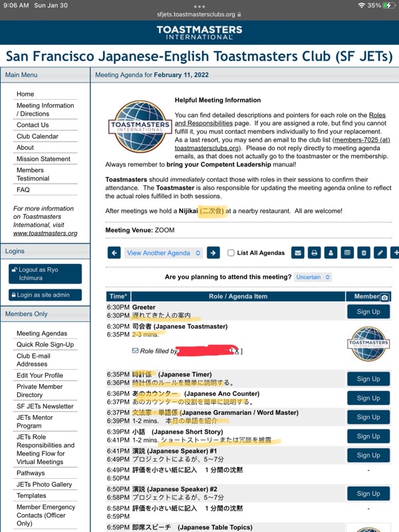Click Sign Up for Japanese Short Story
The width and height of the screenshot is (399, 532).
368,436
